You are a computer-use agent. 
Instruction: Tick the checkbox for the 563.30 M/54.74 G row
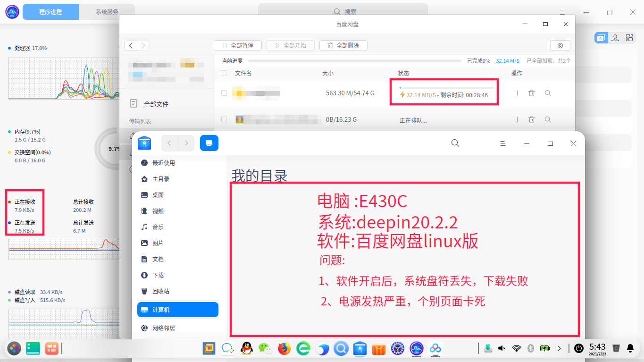[224, 93]
